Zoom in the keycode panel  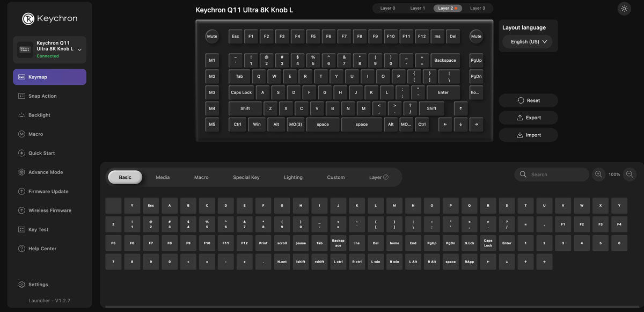(x=598, y=175)
